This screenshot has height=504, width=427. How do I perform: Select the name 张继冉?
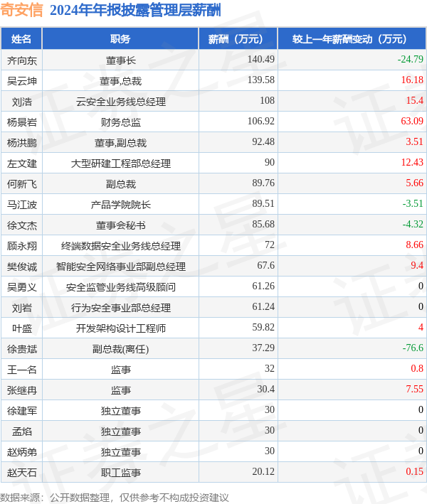(x=22, y=390)
